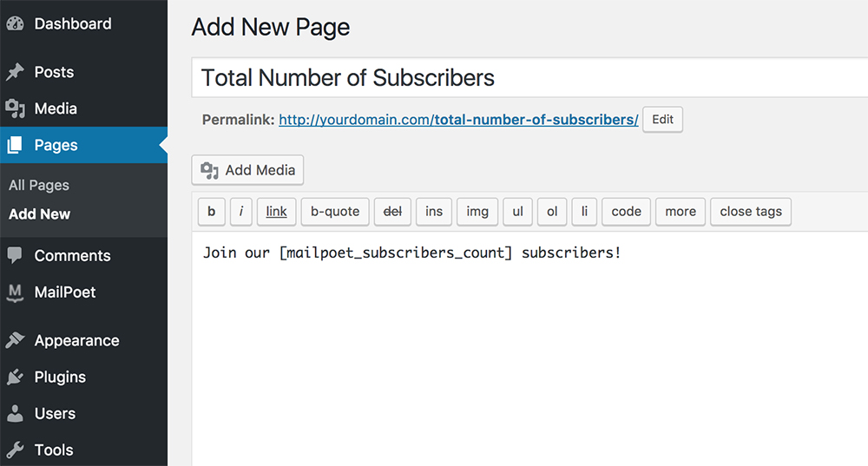Insert bold tag with b button
868x466 pixels.
pyautogui.click(x=211, y=212)
